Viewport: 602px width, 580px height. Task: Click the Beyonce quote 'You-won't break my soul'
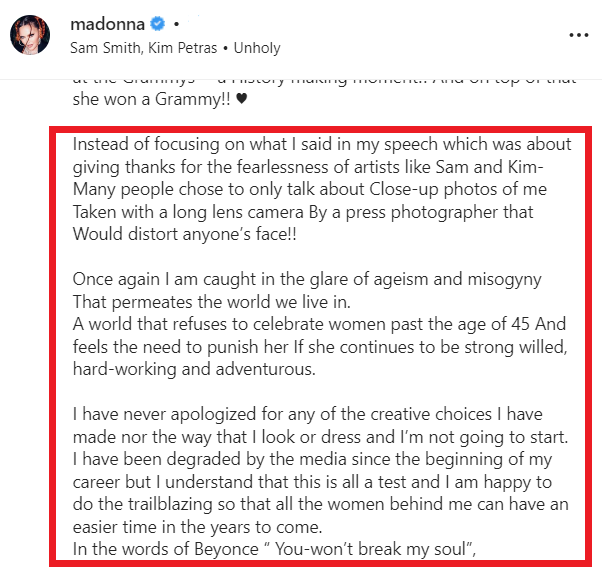coord(370,549)
